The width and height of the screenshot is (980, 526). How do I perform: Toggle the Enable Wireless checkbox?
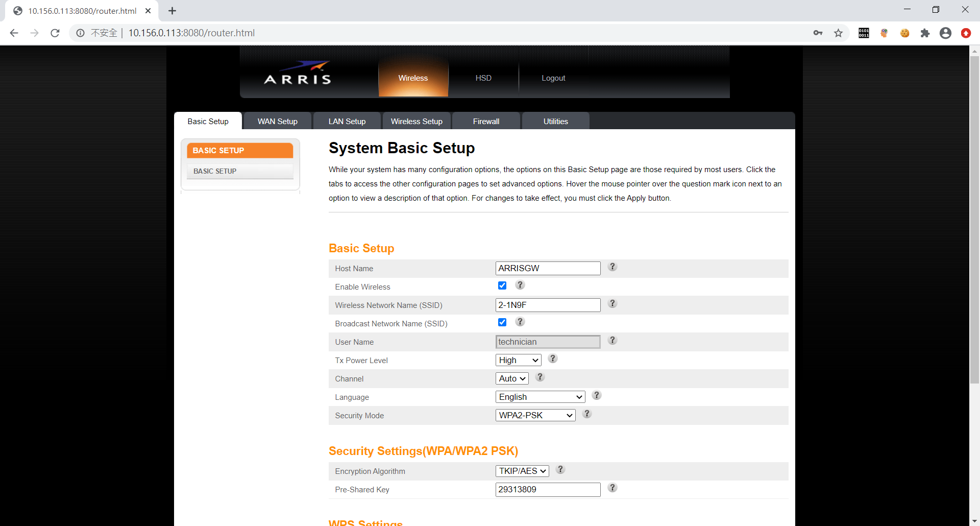click(502, 285)
